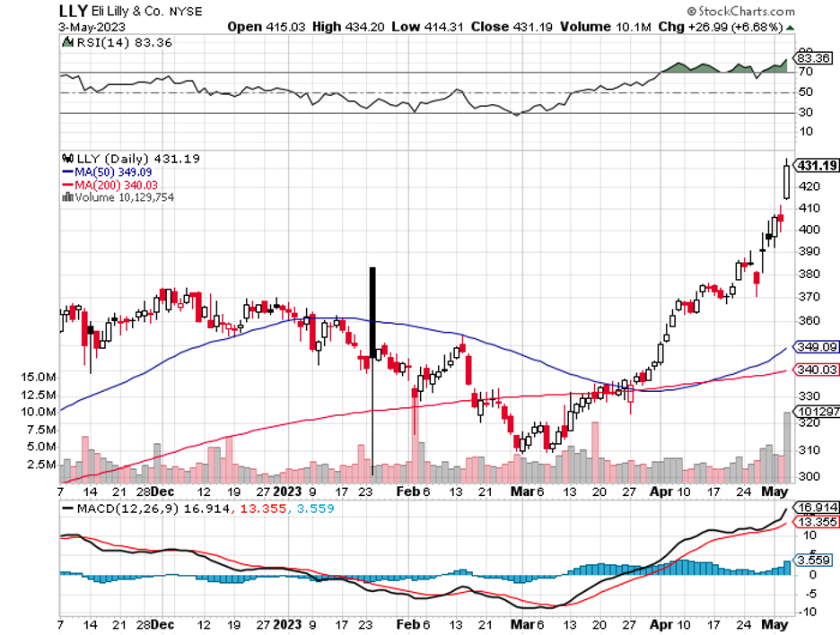Click the -5 label on the MACD axis
The width and height of the screenshot is (840, 635).
(809, 594)
